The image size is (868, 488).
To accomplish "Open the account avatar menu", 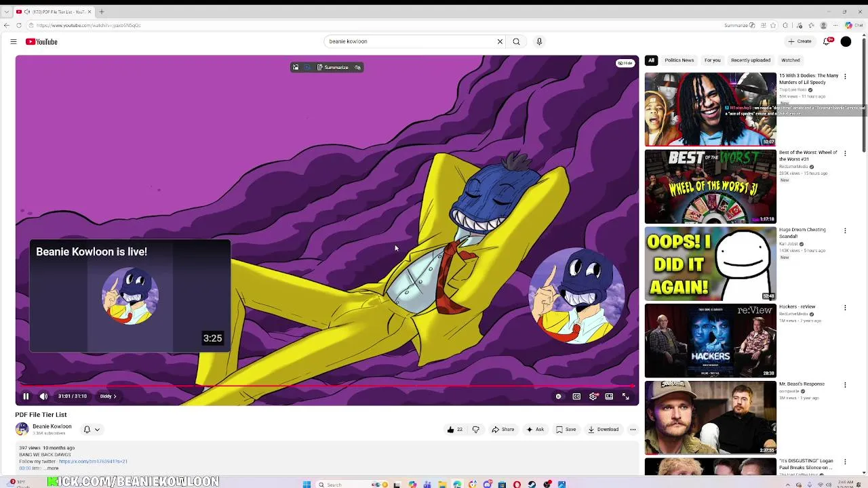I will pyautogui.click(x=846, y=41).
